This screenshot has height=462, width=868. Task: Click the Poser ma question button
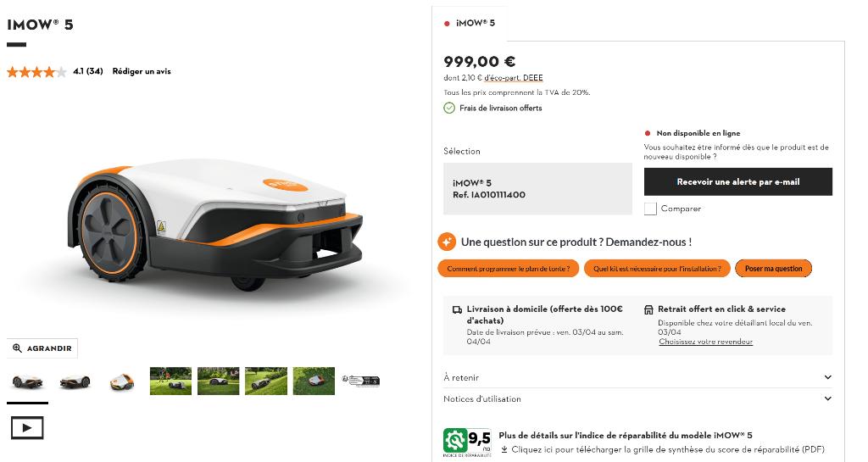(x=773, y=269)
